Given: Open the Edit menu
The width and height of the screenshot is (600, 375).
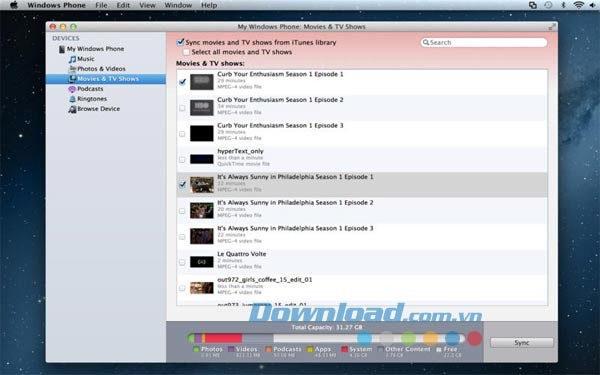Looking at the screenshot, I should coord(123,5).
